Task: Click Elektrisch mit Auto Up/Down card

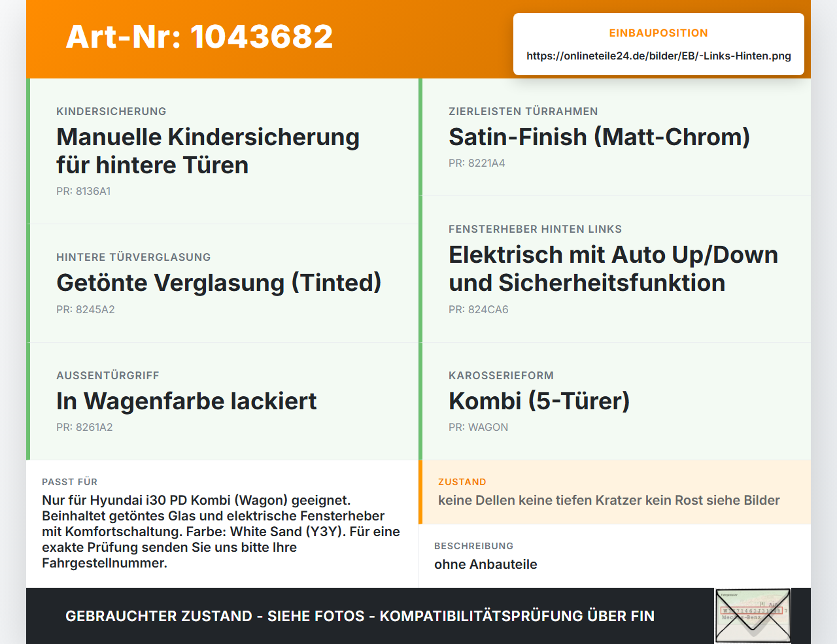Action: 615,269
